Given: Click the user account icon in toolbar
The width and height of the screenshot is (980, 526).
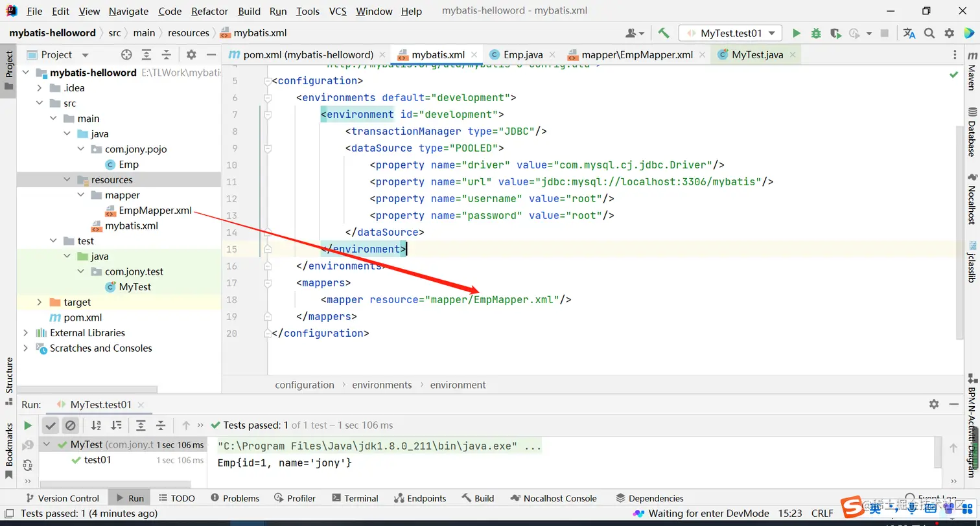Looking at the screenshot, I should click(635, 33).
